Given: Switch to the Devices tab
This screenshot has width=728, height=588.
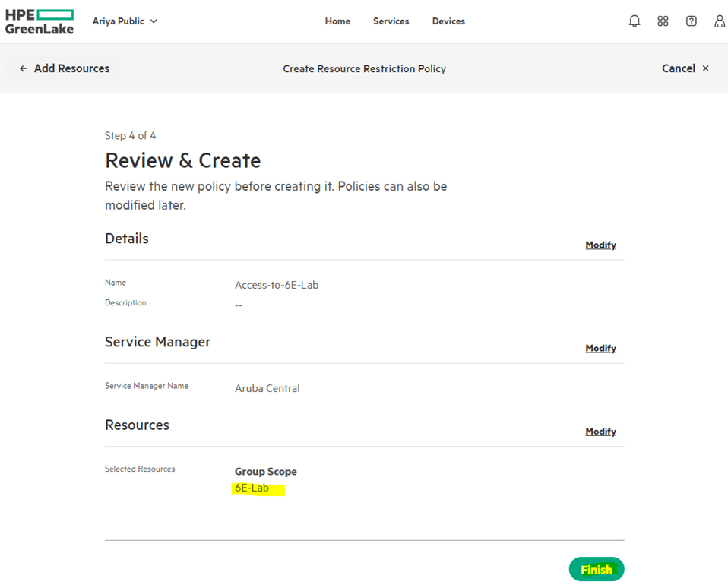Looking at the screenshot, I should [448, 21].
